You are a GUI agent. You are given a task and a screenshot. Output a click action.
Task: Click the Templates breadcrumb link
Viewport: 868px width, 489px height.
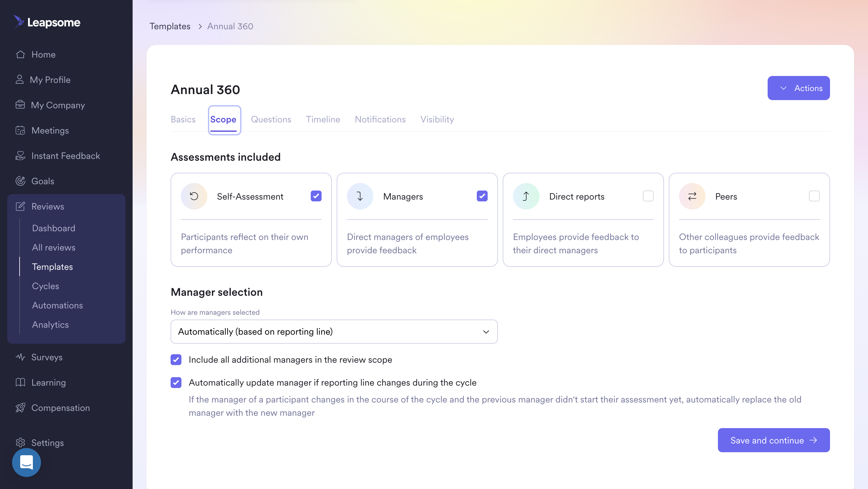tap(170, 26)
